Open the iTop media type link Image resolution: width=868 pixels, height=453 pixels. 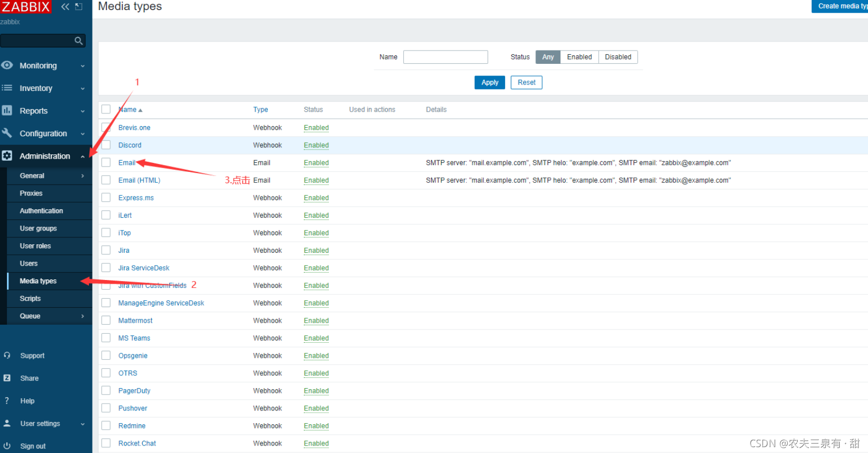tap(125, 233)
